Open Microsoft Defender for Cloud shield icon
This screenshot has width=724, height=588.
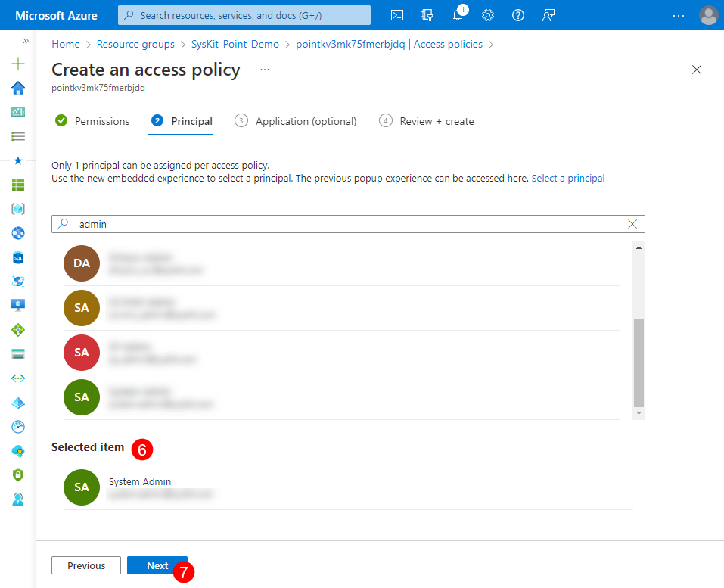[x=17, y=475]
